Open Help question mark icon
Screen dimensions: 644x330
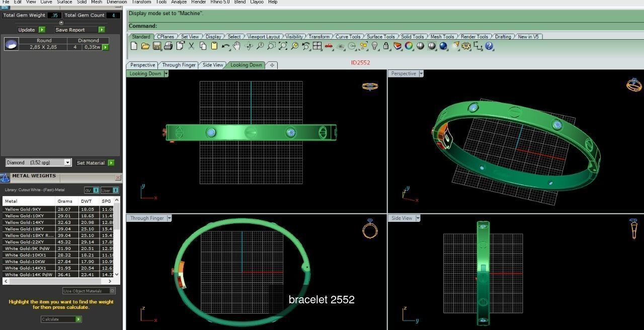[489, 46]
